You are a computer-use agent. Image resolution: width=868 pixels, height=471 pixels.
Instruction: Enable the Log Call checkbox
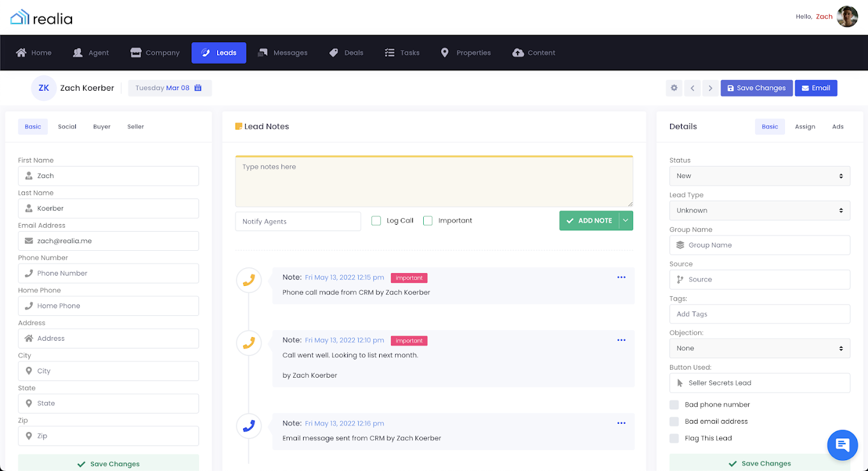[376, 221]
